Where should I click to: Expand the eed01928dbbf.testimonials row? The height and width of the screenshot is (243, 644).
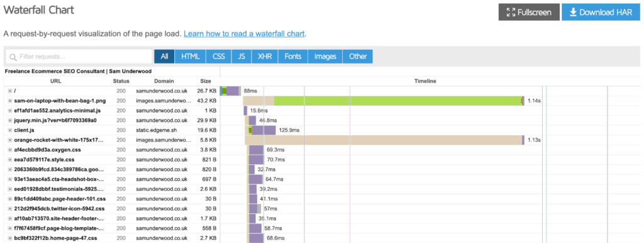10,189
